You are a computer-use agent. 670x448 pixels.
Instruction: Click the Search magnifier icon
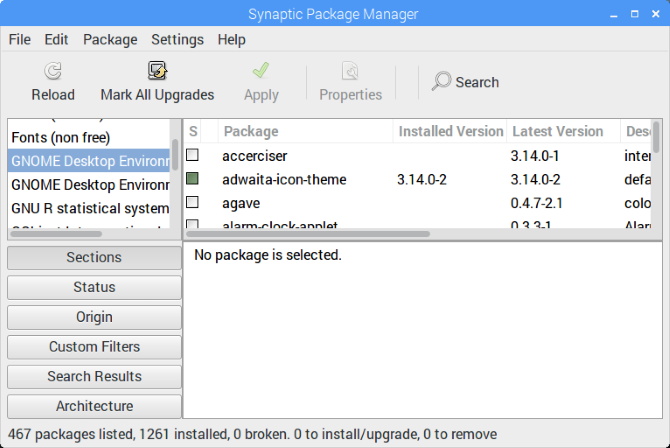coord(441,82)
